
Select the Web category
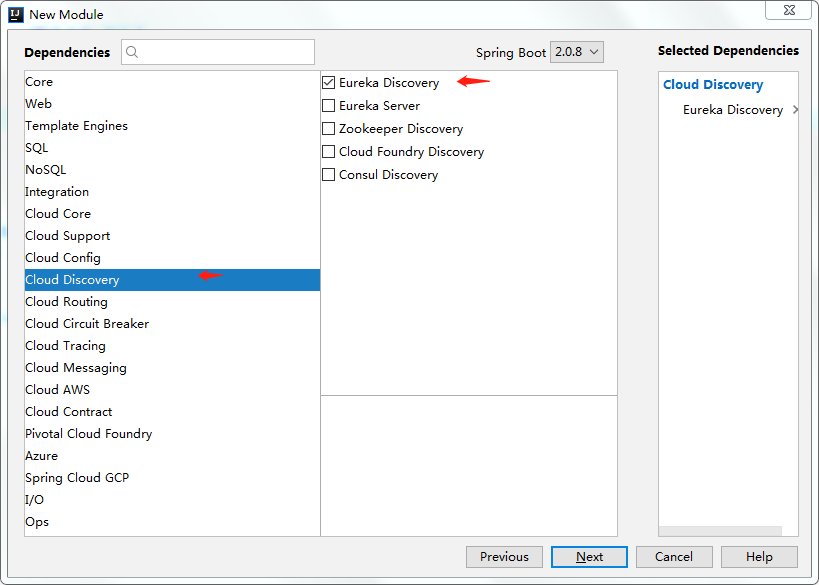(x=172, y=104)
